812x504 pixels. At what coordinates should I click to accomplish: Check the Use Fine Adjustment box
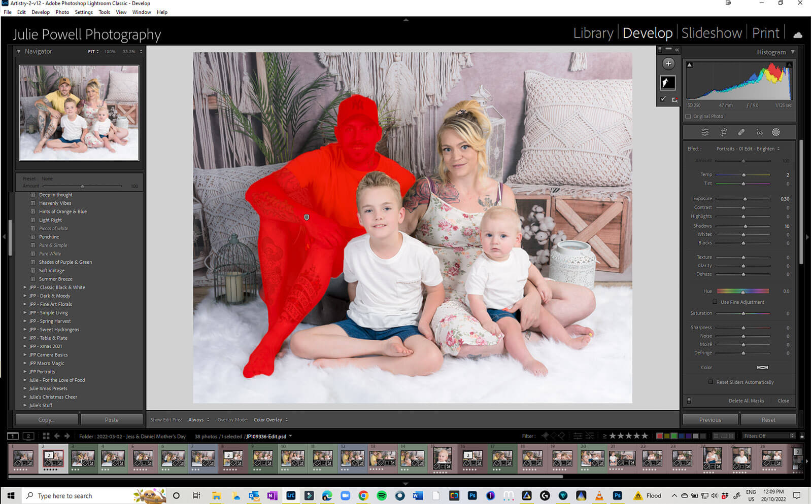click(x=715, y=302)
